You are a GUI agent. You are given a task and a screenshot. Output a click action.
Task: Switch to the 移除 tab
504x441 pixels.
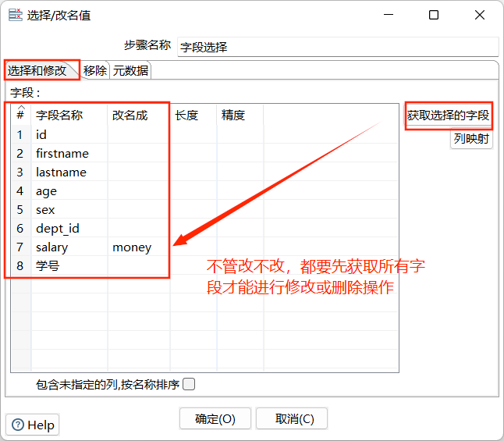95,70
